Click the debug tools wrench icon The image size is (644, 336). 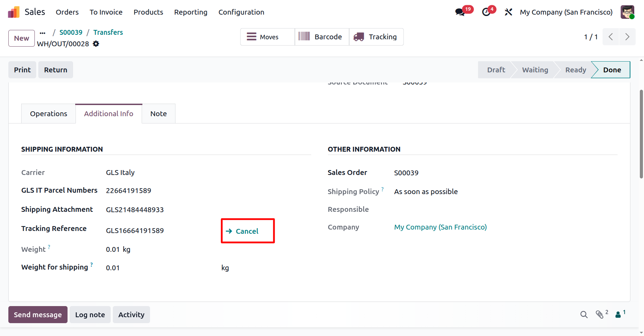click(508, 12)
